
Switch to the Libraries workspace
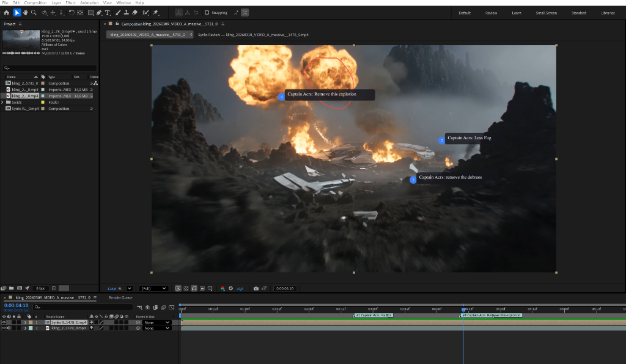[x=608, y=13]
